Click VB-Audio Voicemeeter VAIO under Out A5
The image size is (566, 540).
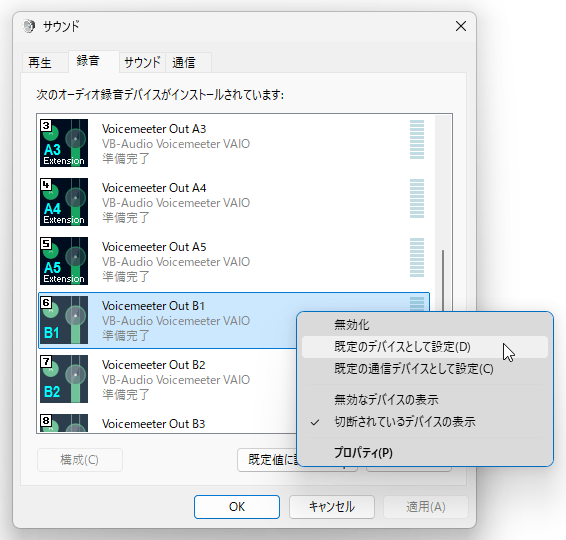(176, 262)
